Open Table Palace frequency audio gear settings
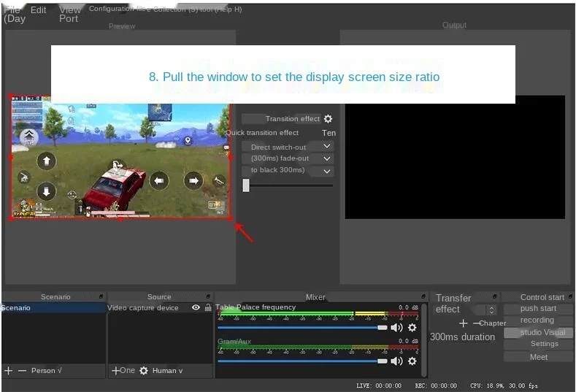 tap(412, 327)
